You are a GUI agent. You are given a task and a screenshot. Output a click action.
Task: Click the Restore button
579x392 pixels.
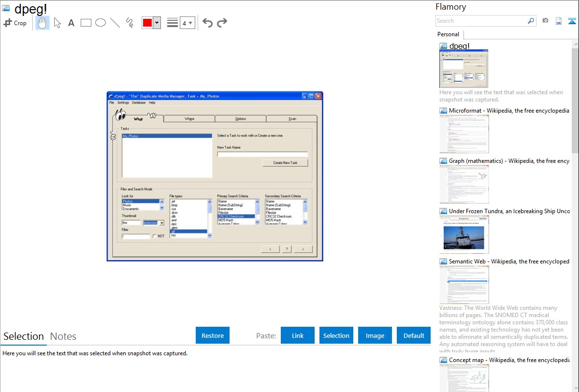click(213, 335)
